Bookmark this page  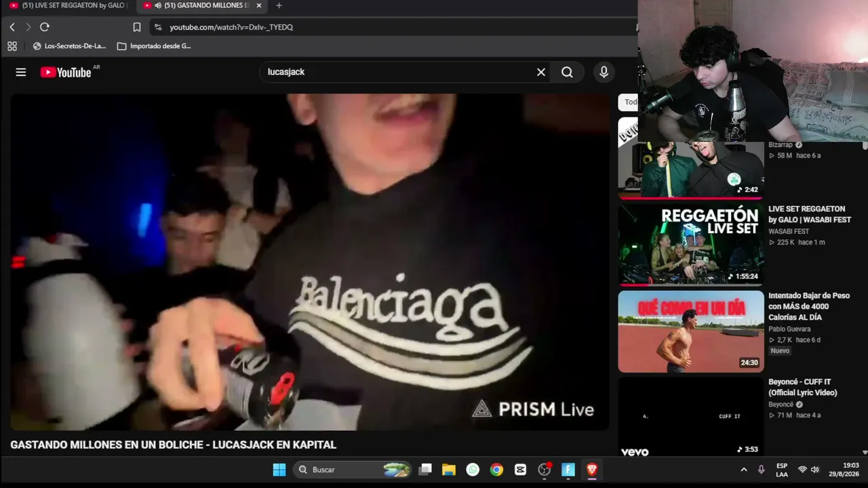(137, 27)
